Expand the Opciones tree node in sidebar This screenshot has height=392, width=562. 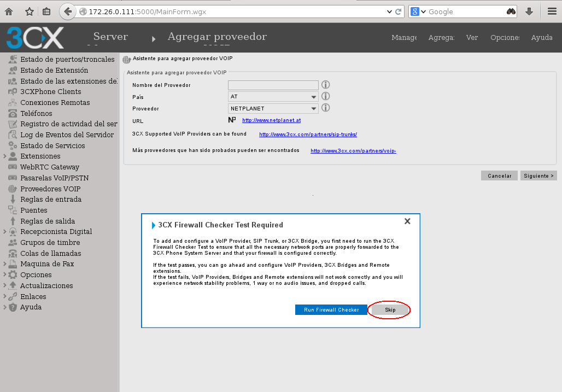tap(4, 275)
